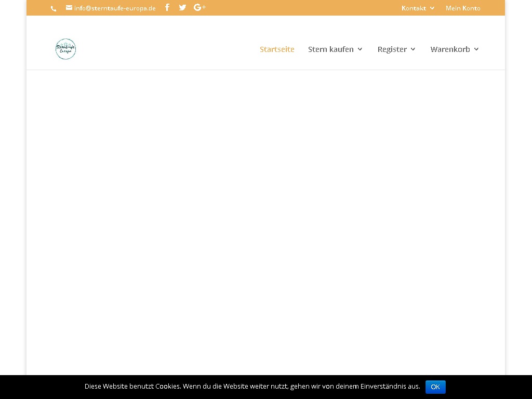Click the phone icon in top bar

click(x=54, y=9)
